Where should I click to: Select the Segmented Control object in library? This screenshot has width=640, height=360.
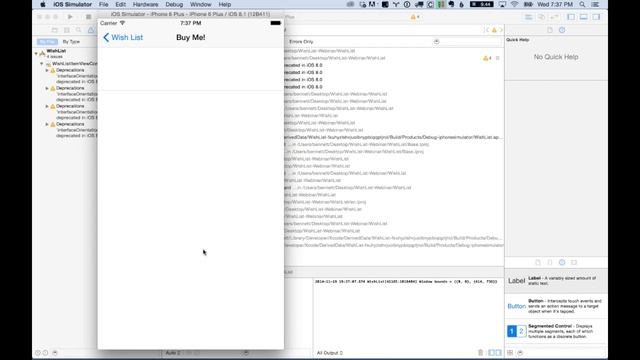[556, 331]
